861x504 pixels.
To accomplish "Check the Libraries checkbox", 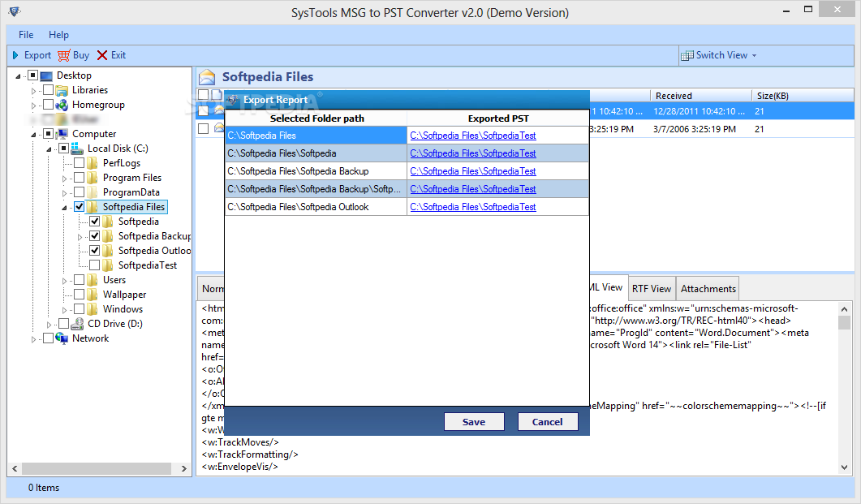I will pos(49,90).
